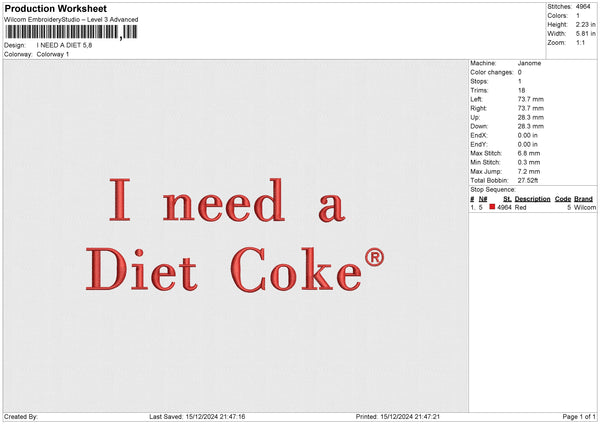
Task: Click the Max Jump value 7.2 mm
Action: coord(529,171)
